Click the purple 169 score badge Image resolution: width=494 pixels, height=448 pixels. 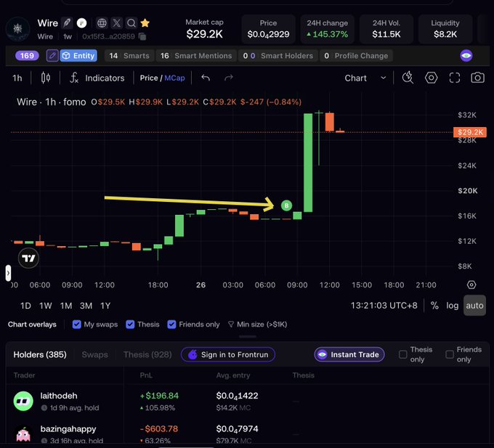click(x=27, y=56)
